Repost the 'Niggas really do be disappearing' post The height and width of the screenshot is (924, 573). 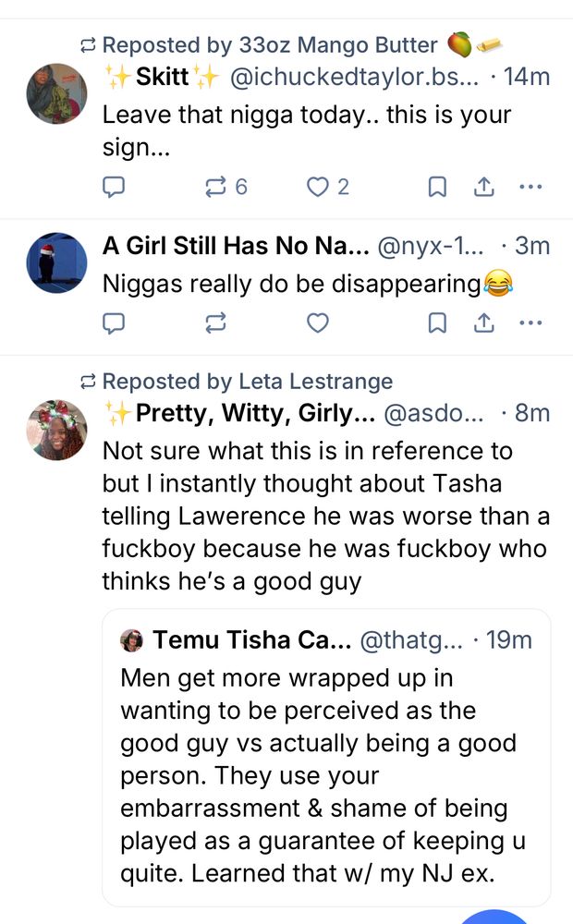pos(215,323)
